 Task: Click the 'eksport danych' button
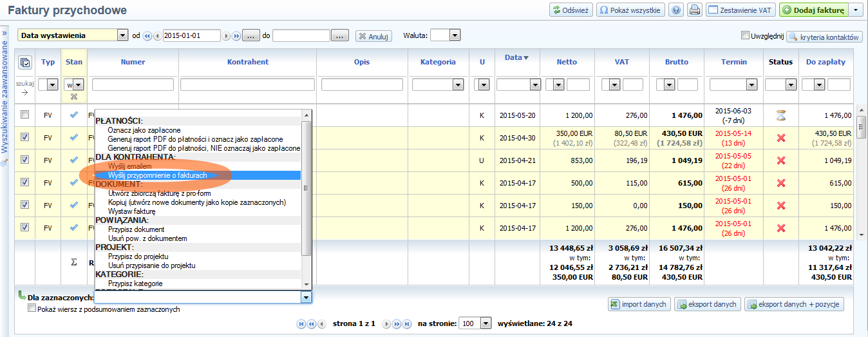[x=707, y=304]
